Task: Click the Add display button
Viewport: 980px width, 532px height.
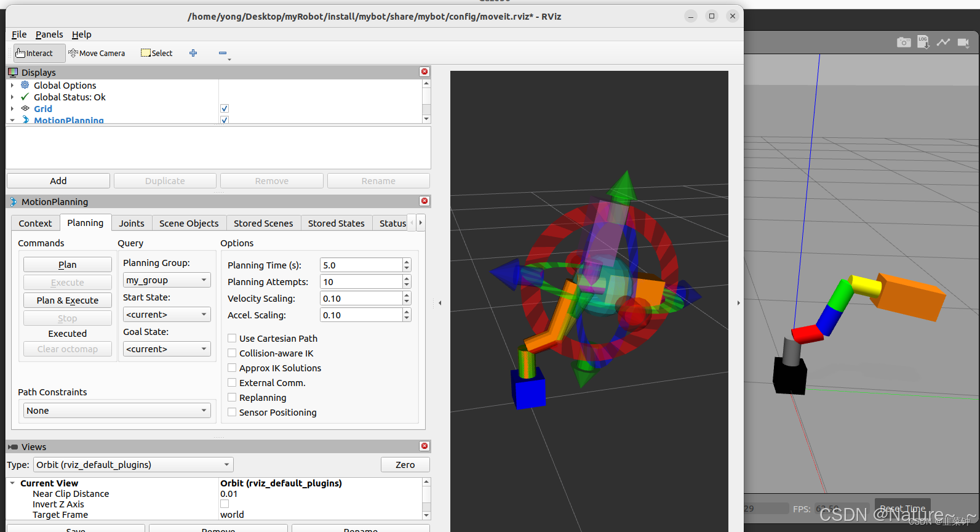Action: point(58,181)
